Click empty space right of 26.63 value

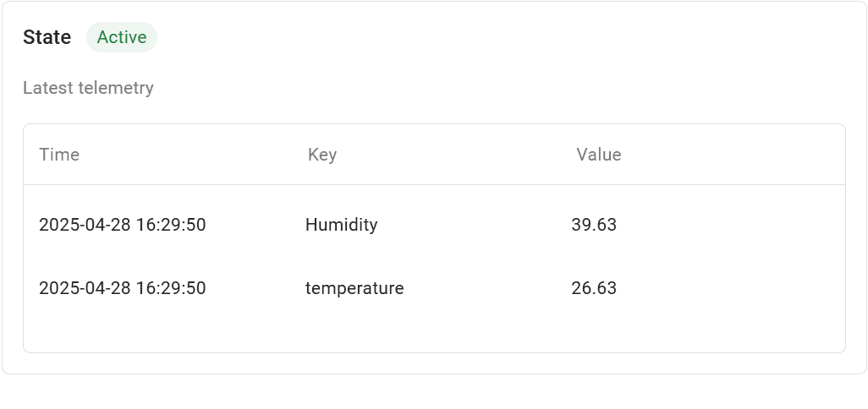[728, 288]
